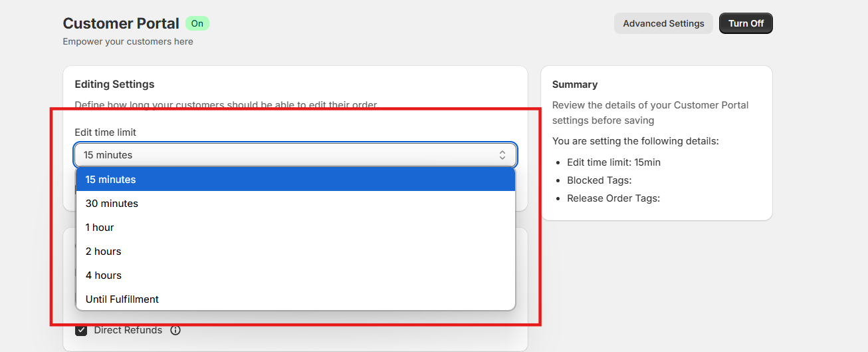
Task: Choose the 4 hours option
Action: point(296,275)
